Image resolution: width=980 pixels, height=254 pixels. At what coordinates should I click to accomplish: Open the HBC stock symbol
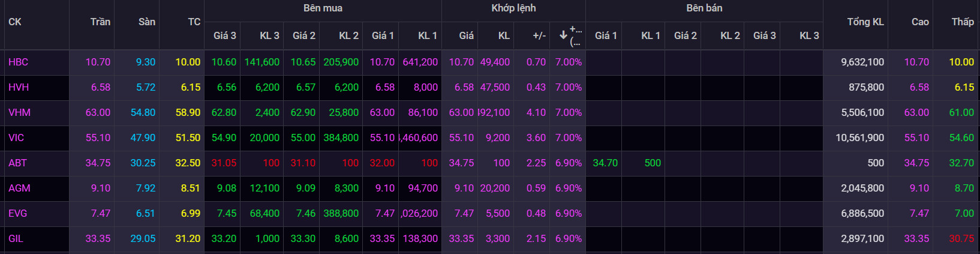tap(18, 62)
